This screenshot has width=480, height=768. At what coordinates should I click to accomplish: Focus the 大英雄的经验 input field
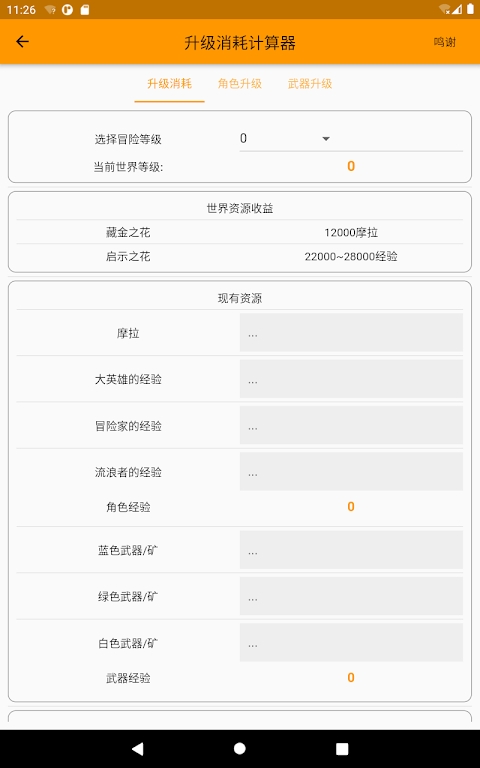point(351,379)
